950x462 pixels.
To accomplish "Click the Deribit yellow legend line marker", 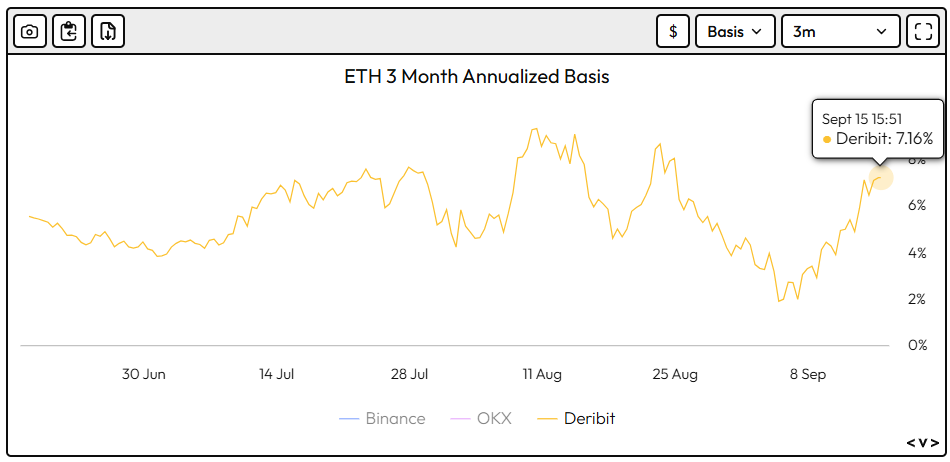I will pyautogui.click(x=547, y=418).
